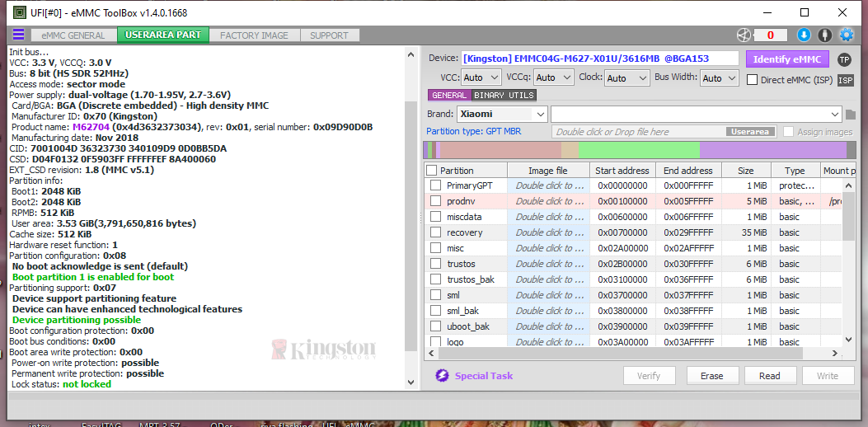Open the FACTORY IMAGE tab
The image size is (868, 427).
254,35
